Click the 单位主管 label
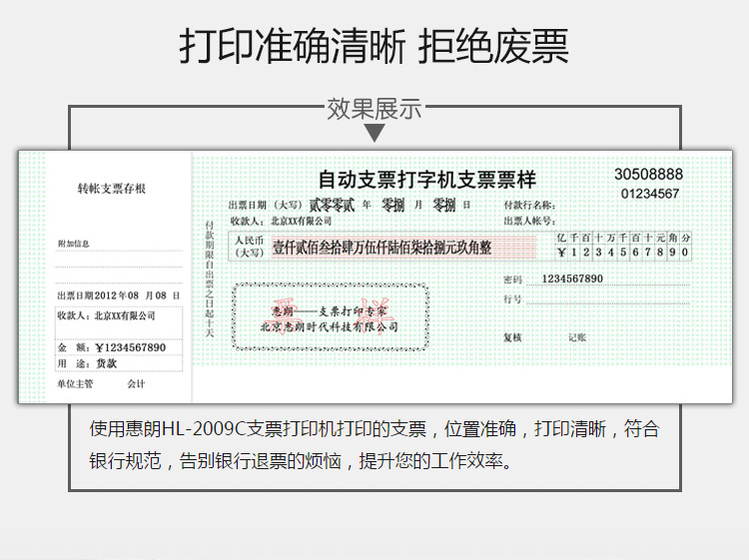 (76, 384)
